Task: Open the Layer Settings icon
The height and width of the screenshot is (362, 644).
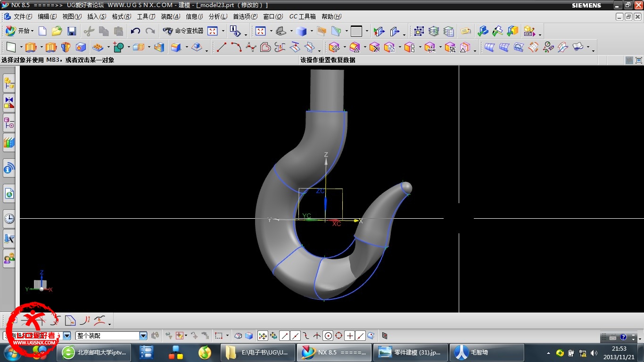Action: [x=434, y=31]
